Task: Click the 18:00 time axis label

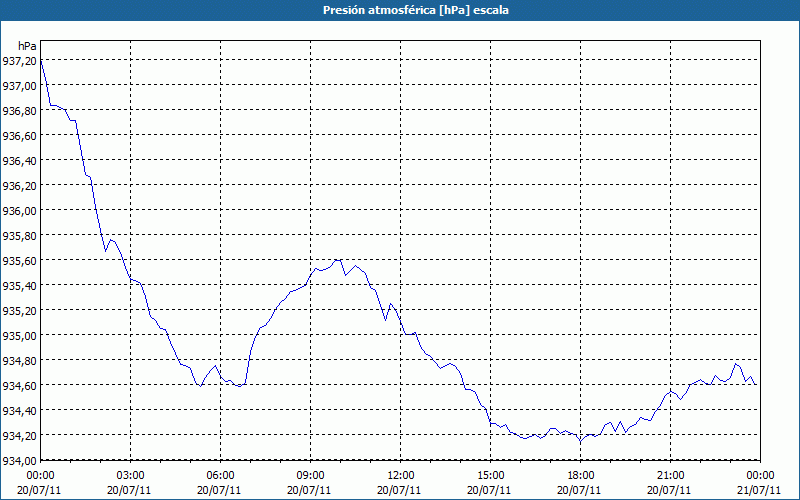Action: coord(581,476)
